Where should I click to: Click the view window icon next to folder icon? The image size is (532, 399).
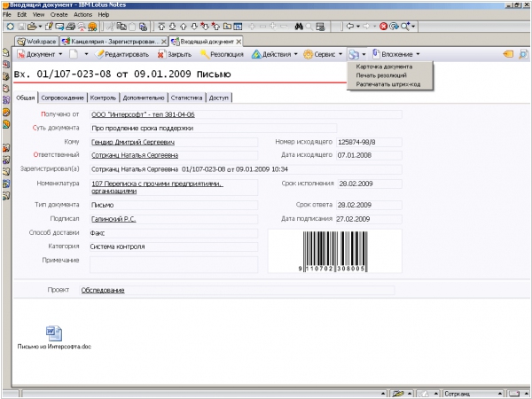pyautogui.click(x=238, y=26)
